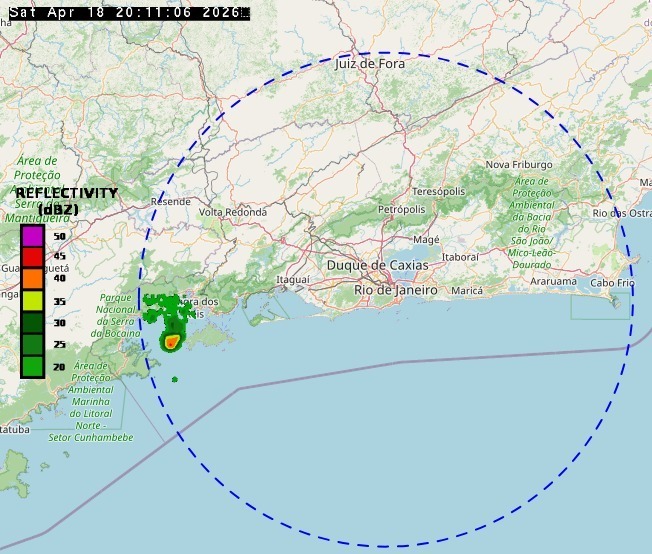Screen dimensions: 652x554
Task: Click the Cabo Frio label
Action: [x=612, y=283]
